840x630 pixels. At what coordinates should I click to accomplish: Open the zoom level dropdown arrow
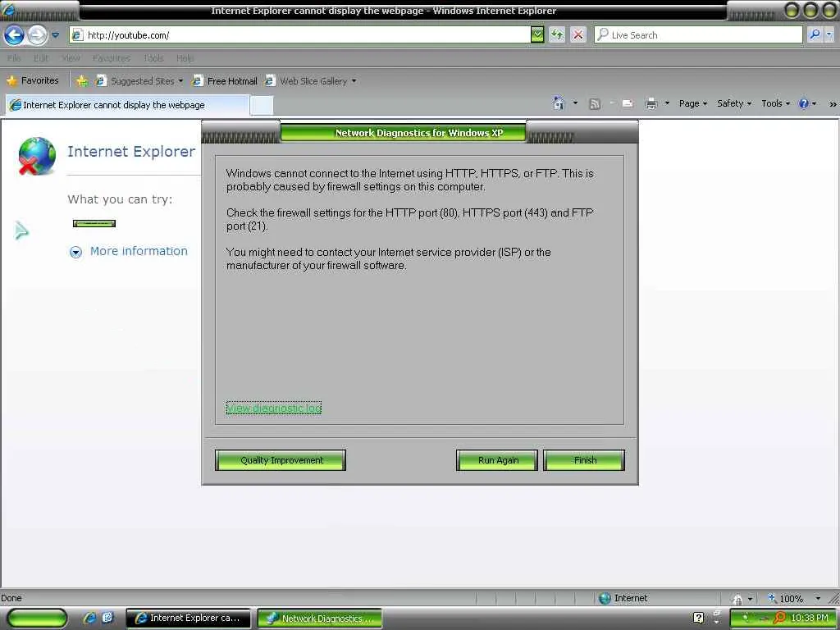tap(818, 598)
